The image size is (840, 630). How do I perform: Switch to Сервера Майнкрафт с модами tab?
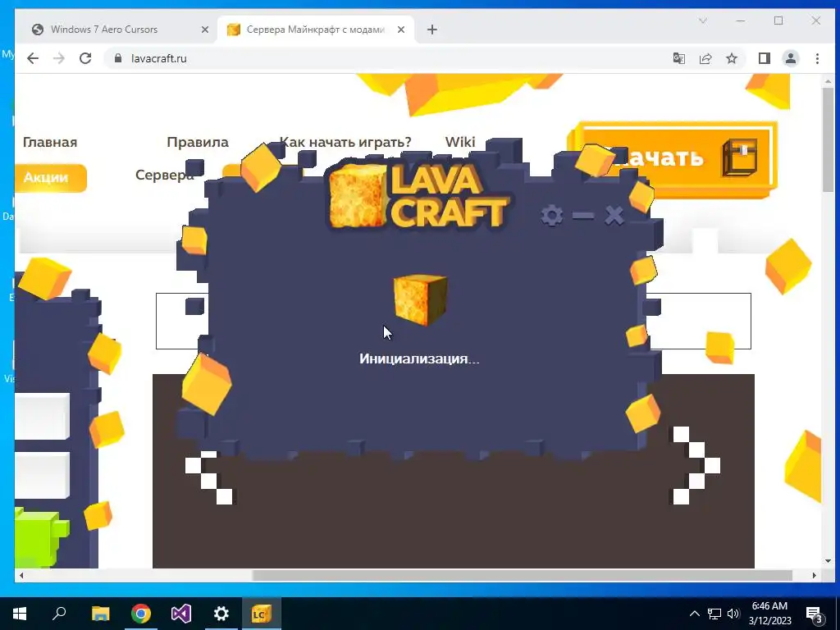pyautogui.click(x=316, y=30)
